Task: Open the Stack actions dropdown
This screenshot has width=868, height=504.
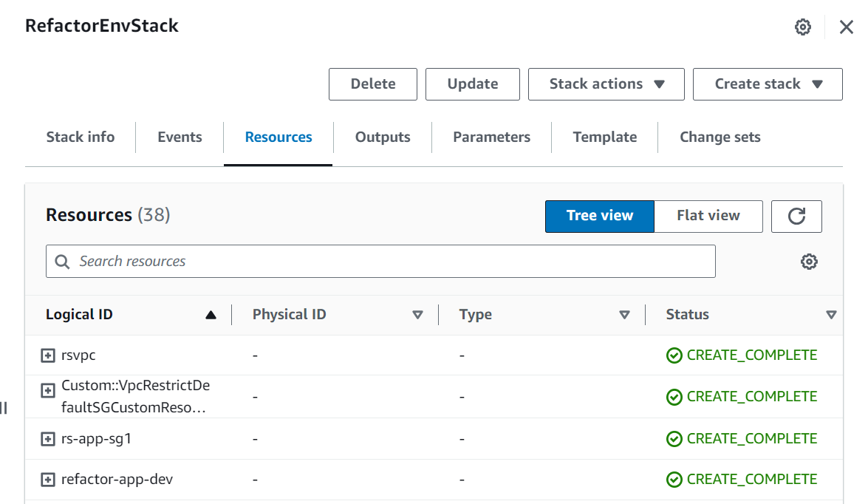Action: coord(606,84)
